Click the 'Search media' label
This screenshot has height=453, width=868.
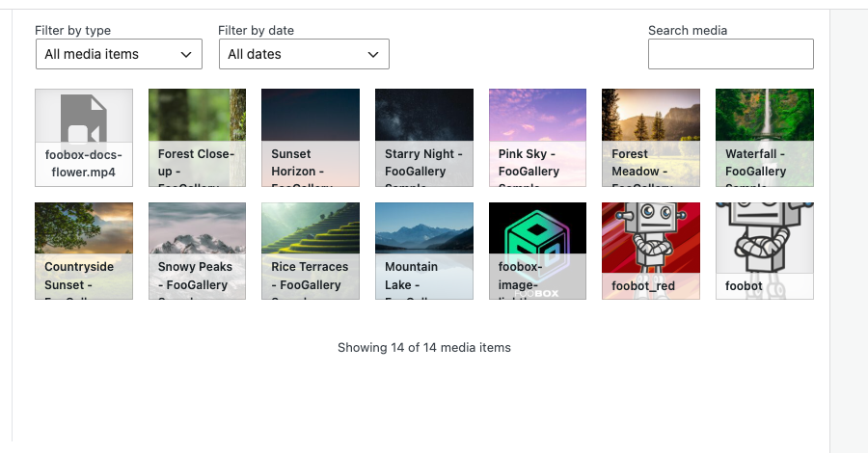(688, 31)
